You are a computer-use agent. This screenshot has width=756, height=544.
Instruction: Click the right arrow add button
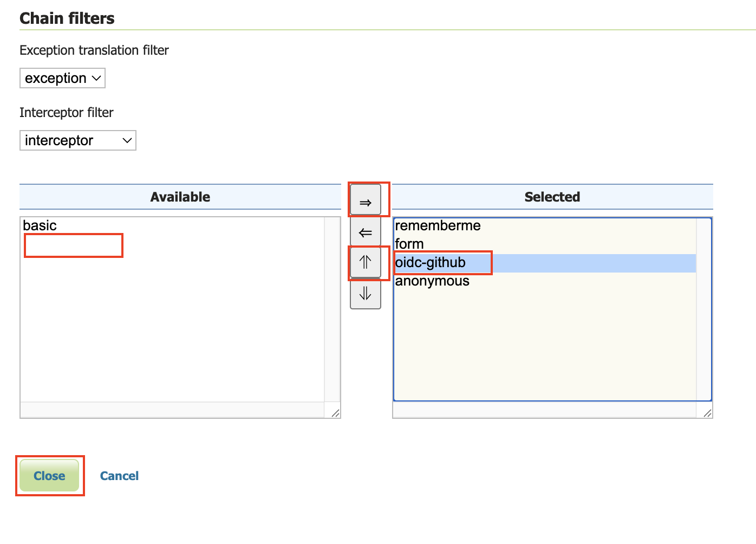coord(366,201)
